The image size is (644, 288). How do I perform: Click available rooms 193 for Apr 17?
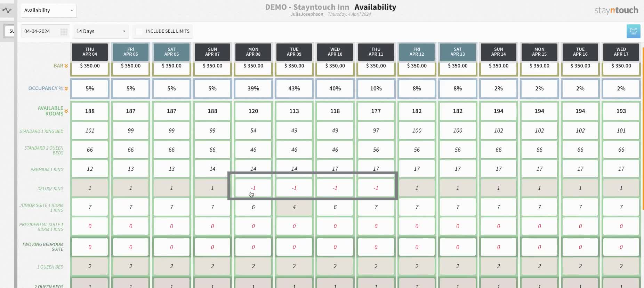click(x=621, y=111)
